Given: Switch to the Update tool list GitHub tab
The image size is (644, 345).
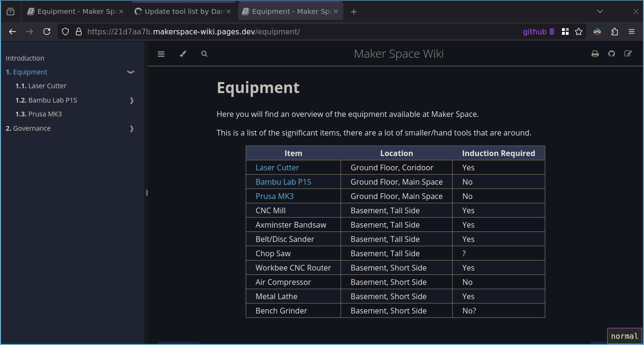Looking at the screenshot, I should pos(184,11).
